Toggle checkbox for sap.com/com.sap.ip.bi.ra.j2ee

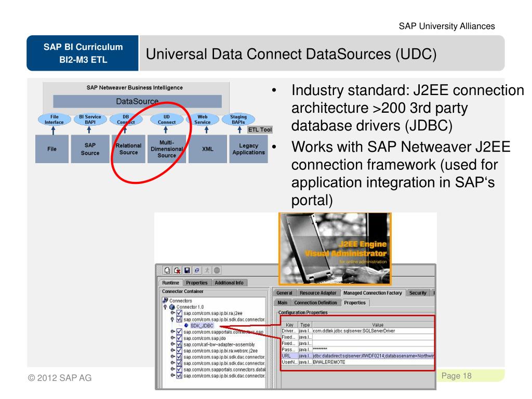(179, 313)
